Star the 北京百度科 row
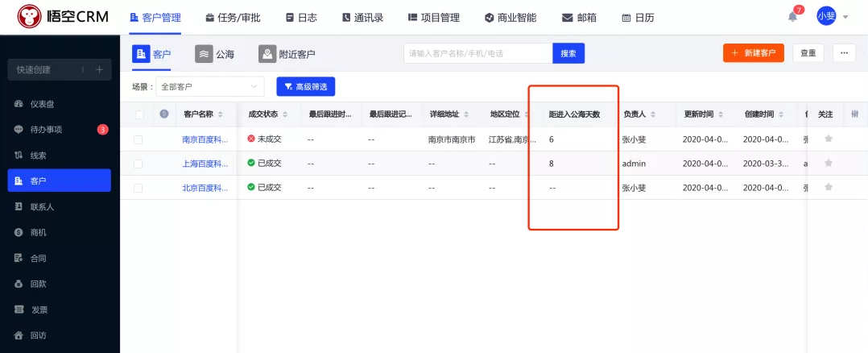Screen dimensions: 868x353 pos(829,187)
